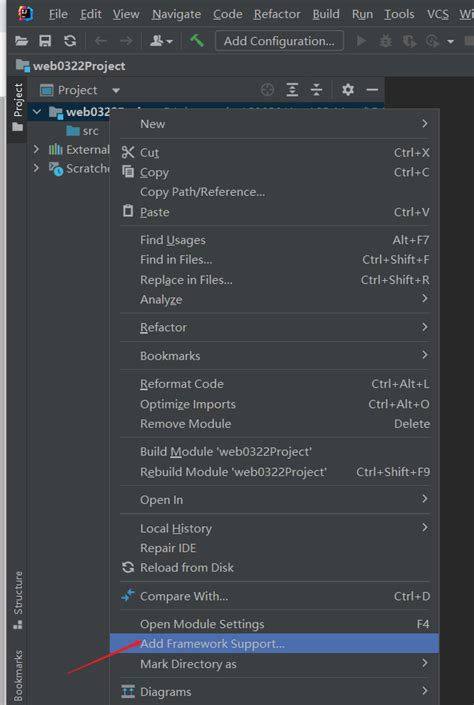Image resolution: width=474 pixels, height=705 pixels.
Task: Click the Add Configuration button
Action: coord(279,41)
